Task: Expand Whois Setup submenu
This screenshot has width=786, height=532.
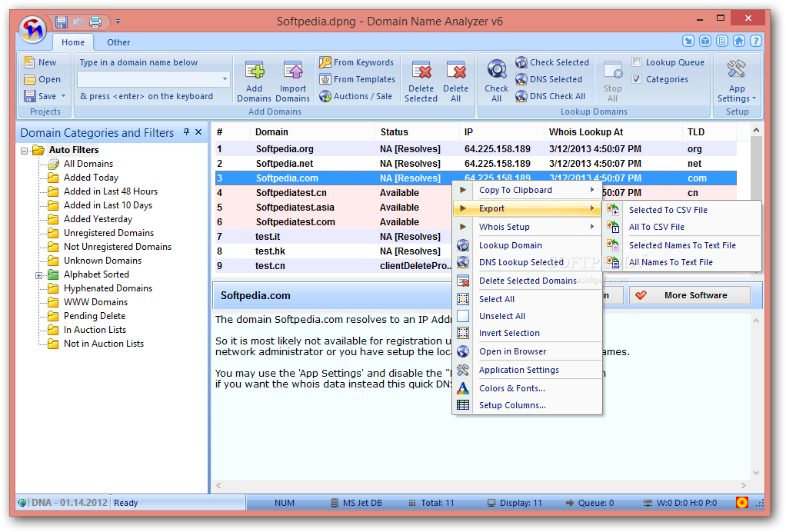Action: click(527, 227)
